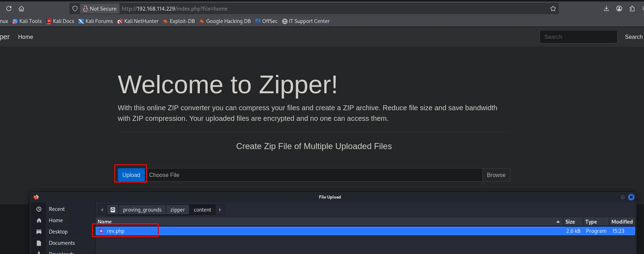Click the path bar forward arrow
This screenshot has height=254, width=644.
pos(220,210)
